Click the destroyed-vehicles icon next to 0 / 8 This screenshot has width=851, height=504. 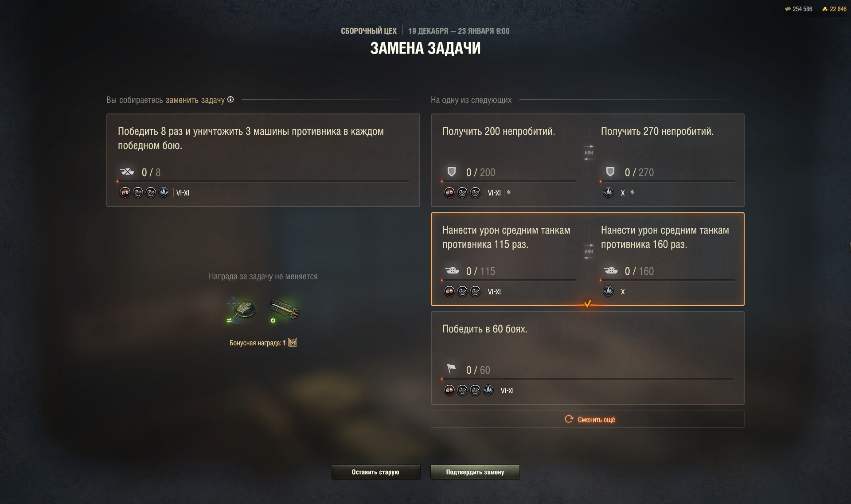click(127, 172)
